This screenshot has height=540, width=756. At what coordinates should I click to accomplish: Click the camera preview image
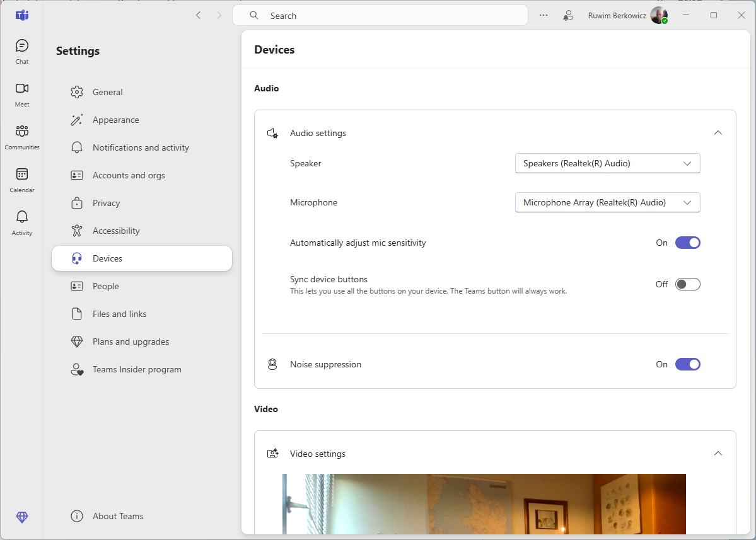(x=484, y=504)
